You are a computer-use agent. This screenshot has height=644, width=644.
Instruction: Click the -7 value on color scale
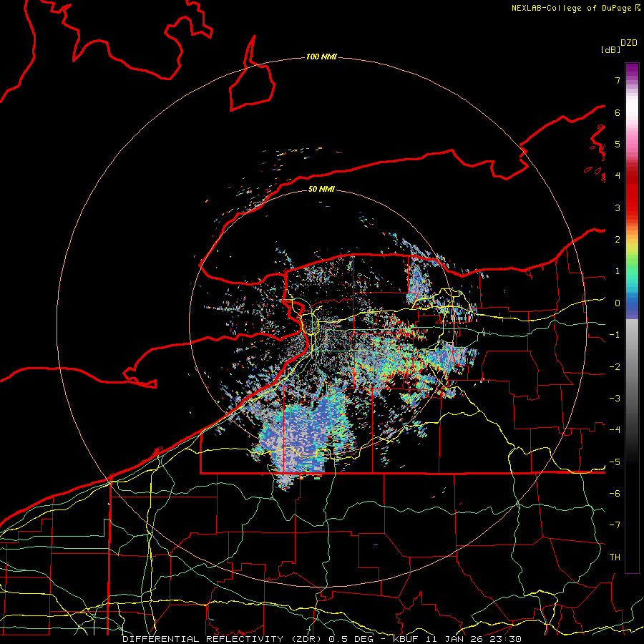[x=615, y=525]
